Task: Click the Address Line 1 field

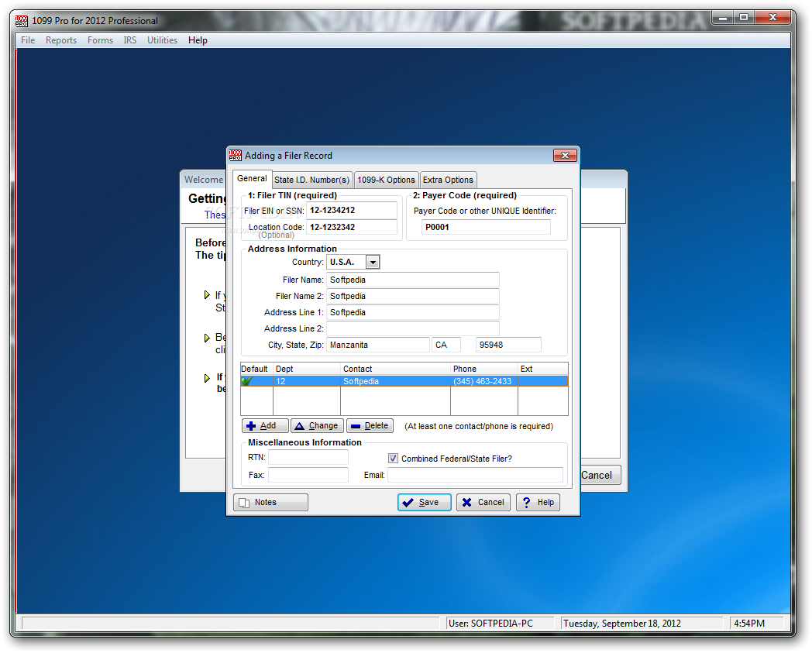Action: (x=413, y=312)
